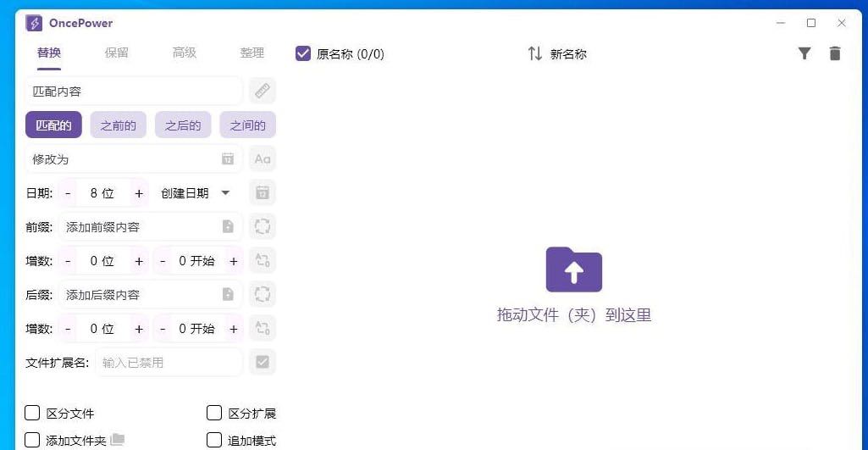The image size is (868, 450).
Task: Click the sort arrows icon beside 新名称
Action: [x=535, y=53]
